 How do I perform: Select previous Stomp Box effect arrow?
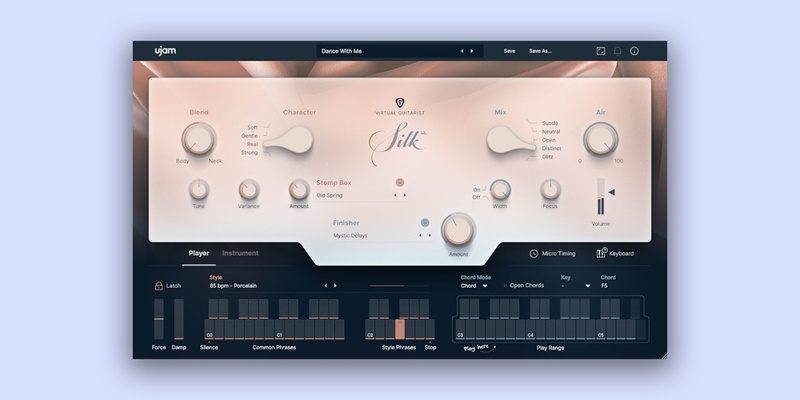[395, 195]
